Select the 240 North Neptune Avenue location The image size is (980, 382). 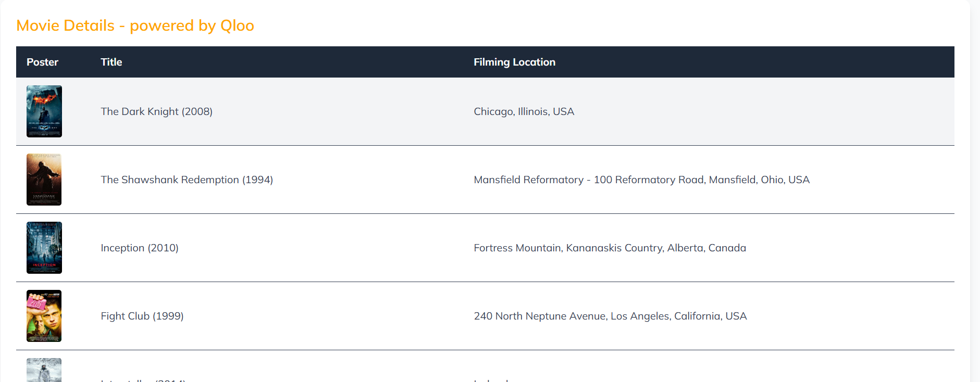click(610, 316)
